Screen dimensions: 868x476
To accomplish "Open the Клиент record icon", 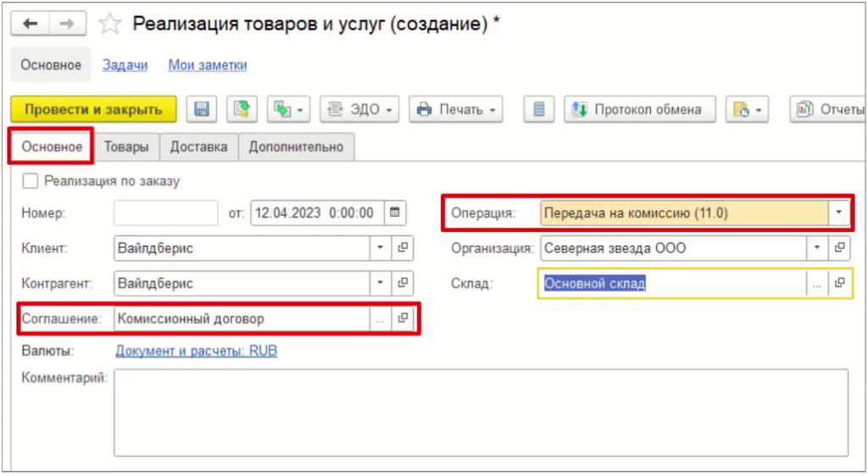I will pyautogui.click(x=403, y=248).
